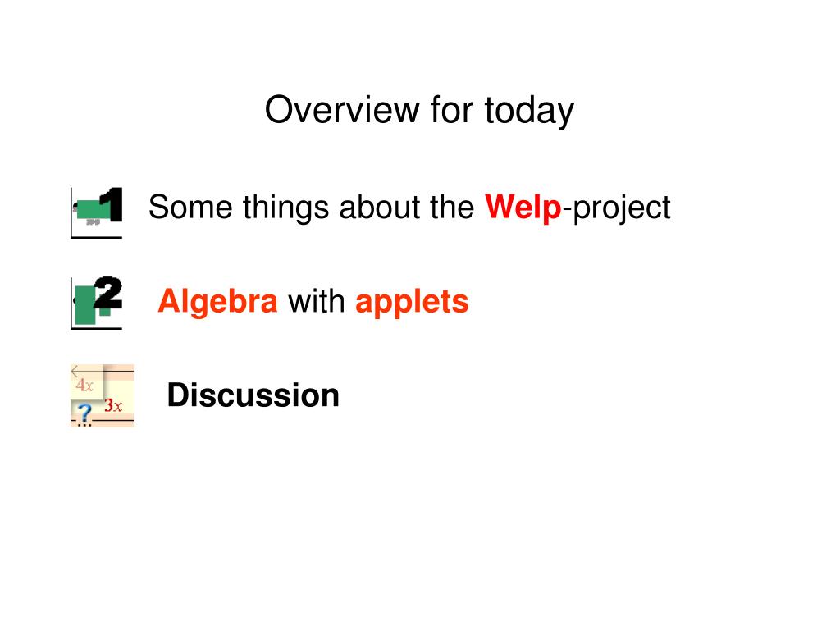
Task: Click the bold black digit 1
Action: click(x=112, y=204)
